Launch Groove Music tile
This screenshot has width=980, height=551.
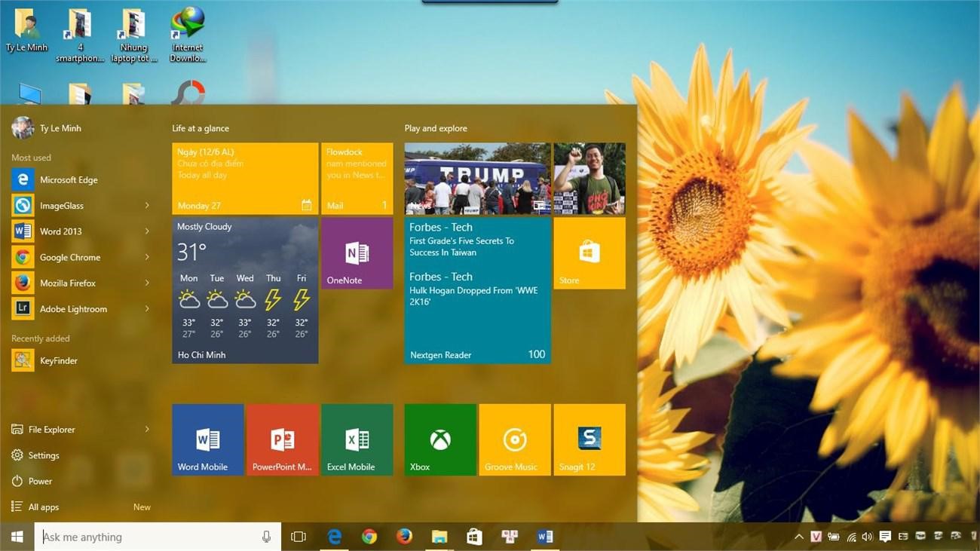pos(514,439)
